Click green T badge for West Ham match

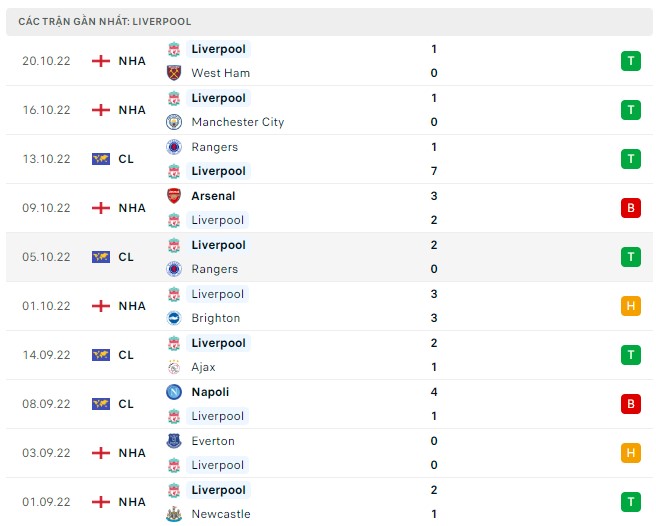coord(630,61)
